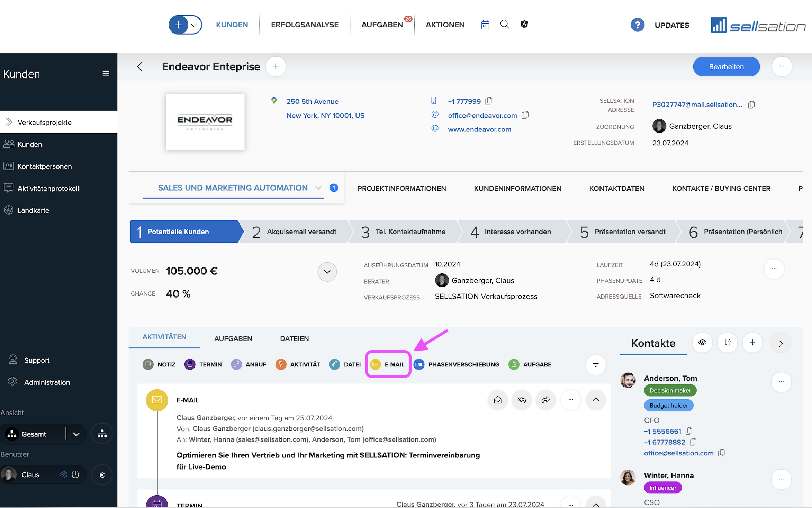812x508 pixels.
Task: Open Kontakte / Buying Center tab
Action: click(x=721, y=188)
